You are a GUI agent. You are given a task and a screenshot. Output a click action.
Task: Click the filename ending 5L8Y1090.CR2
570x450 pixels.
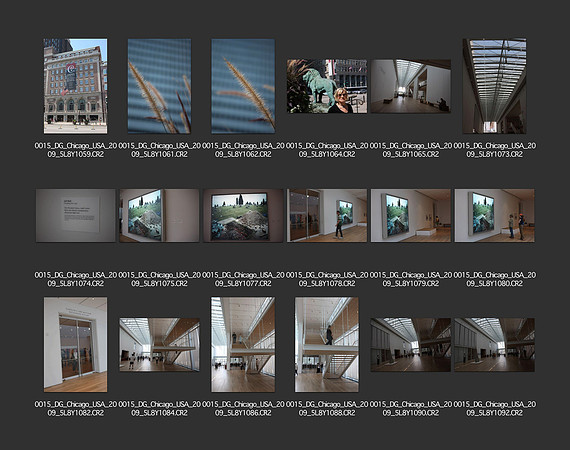411,409
